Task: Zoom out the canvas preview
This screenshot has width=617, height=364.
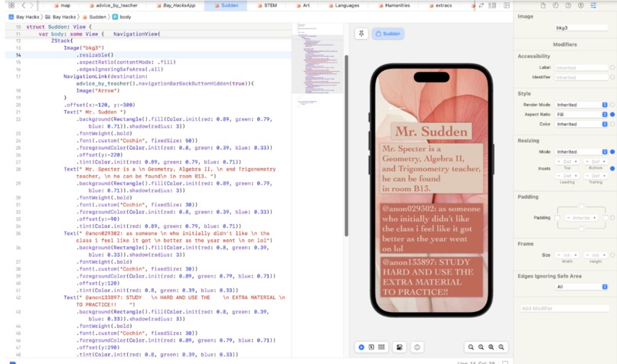Action: (x=471, y=347)
